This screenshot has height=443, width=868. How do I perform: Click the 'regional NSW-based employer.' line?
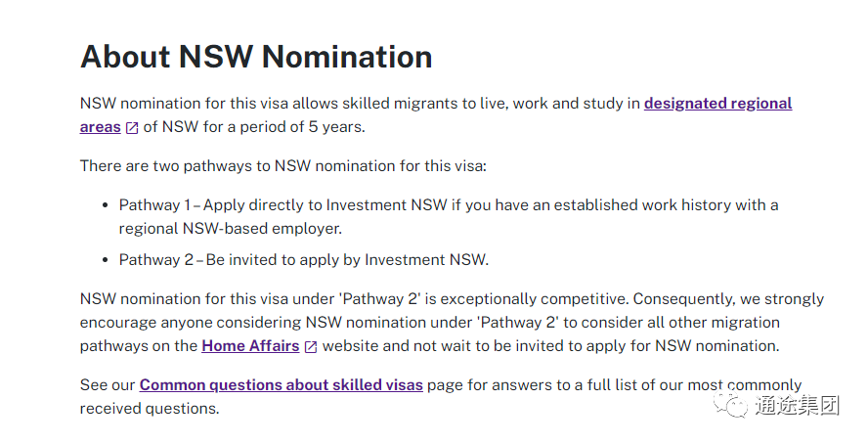click(x=231, y=229)
